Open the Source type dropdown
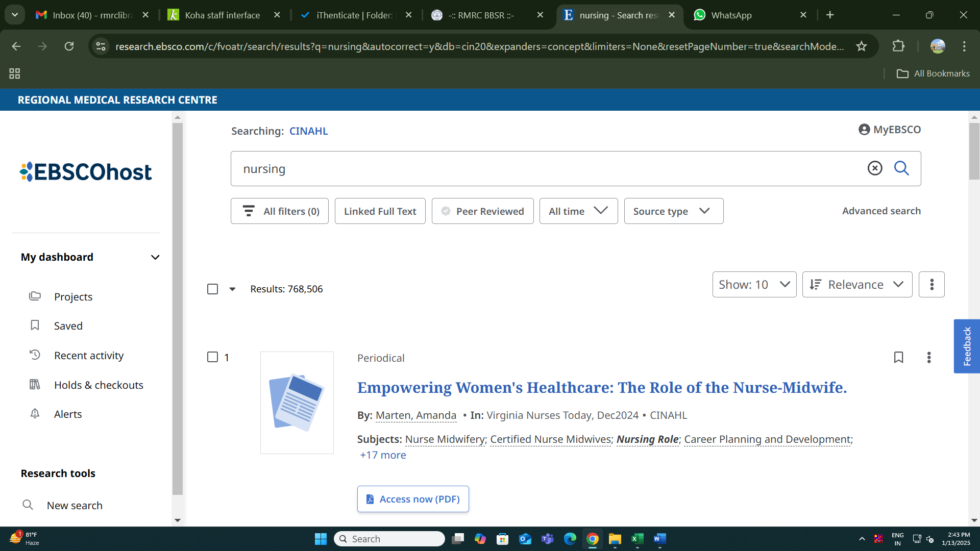The height and width of the screenshot is (551, 980). (673, 211)
